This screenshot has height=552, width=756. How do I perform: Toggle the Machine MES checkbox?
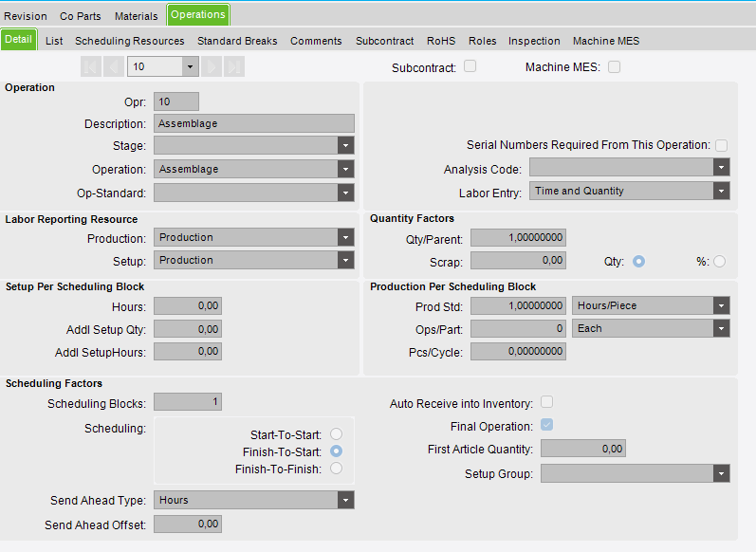[614, 66]
